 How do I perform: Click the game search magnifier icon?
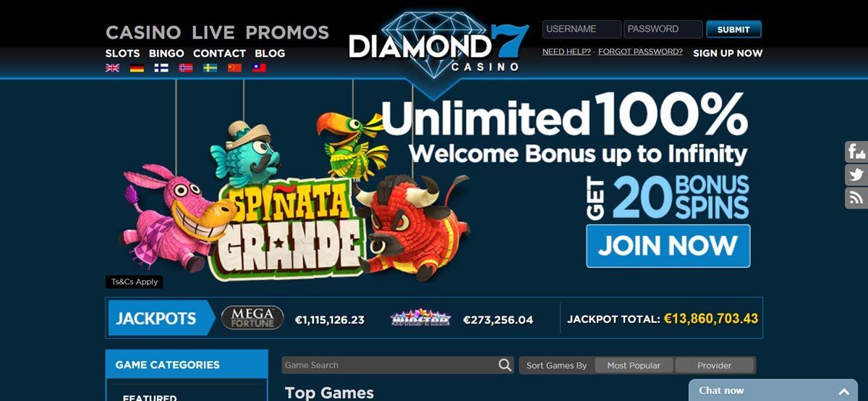click(x=505, y=366)
